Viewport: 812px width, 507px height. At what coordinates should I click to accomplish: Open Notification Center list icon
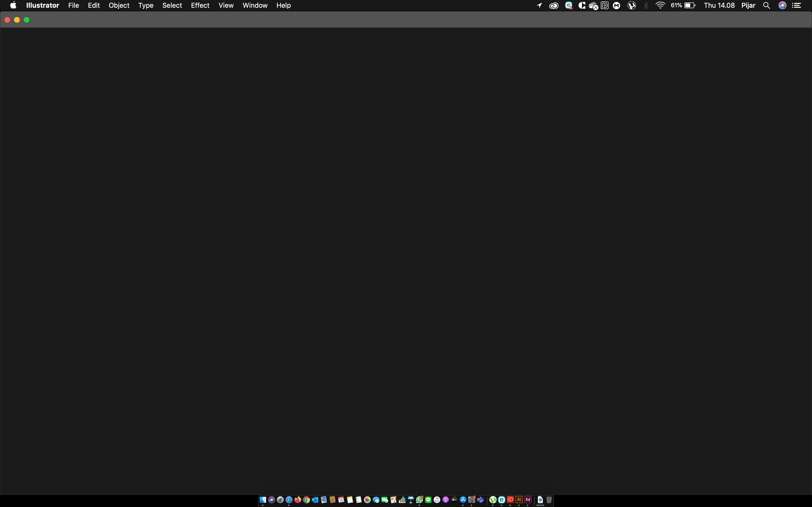click(797, 5)
